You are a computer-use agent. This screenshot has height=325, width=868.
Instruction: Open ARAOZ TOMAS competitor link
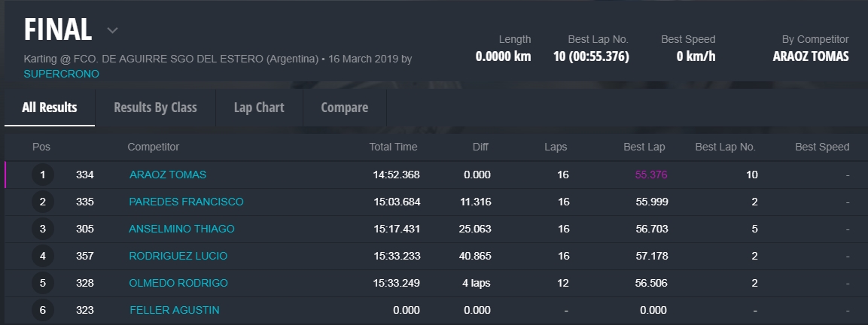pos(168,175)
